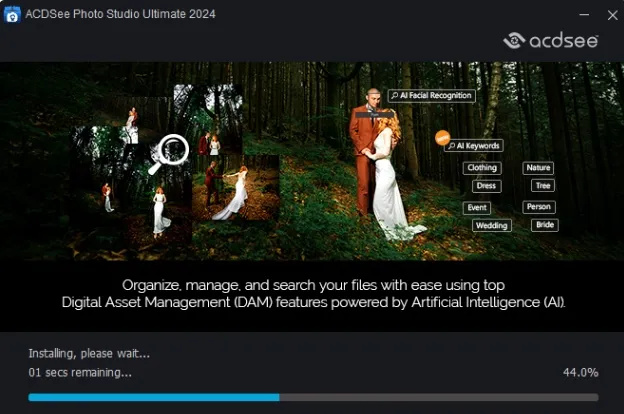Viewport: 624px width, 414px height.
Task: Minimize the ACDSee installer window
Action: click(x=584, y=15)
